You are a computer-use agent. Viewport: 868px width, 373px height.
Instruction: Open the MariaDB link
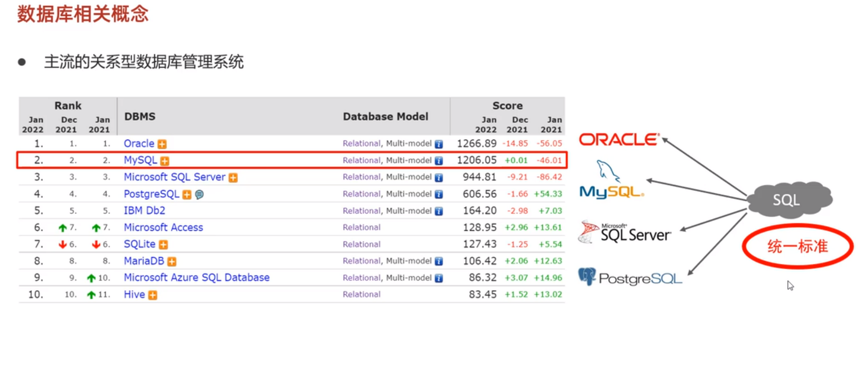[x=144, y=261]
